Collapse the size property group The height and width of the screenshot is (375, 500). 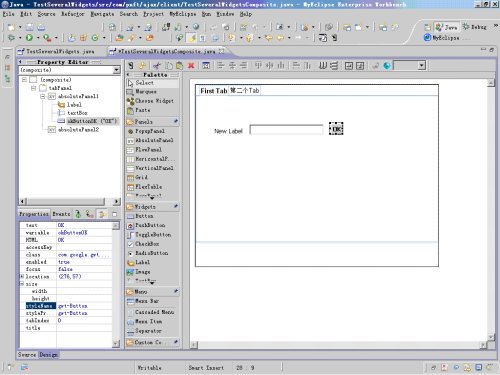tap(22, 284)
